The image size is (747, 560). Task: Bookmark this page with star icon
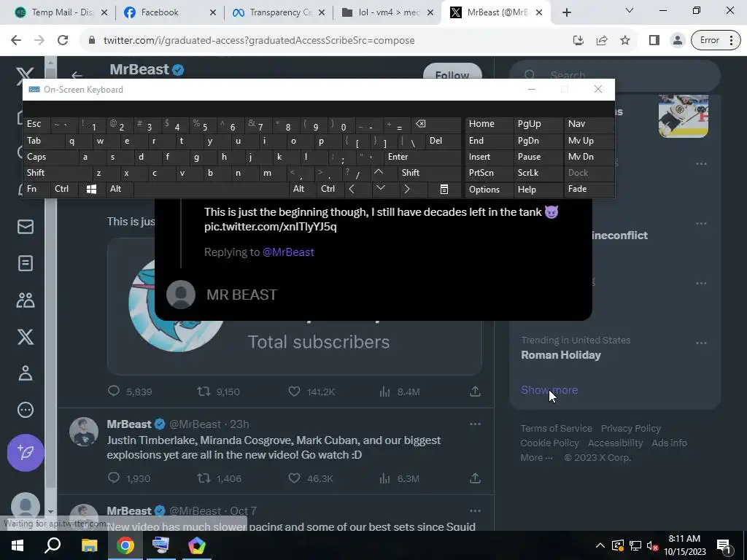tap(625, 41)
